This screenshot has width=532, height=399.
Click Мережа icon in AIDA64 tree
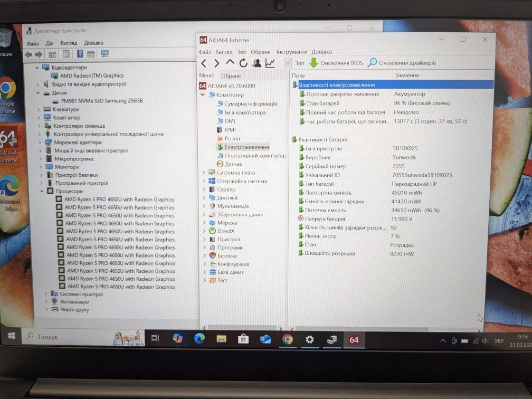(212, 223)
